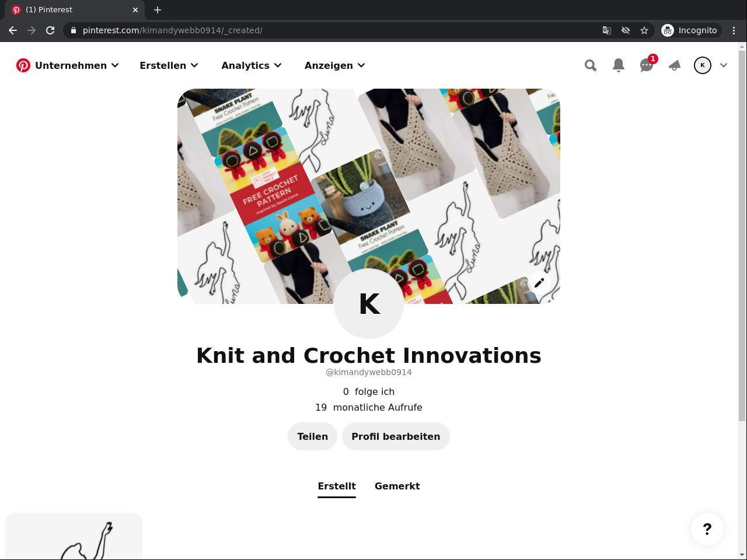This screenshot has height=560, width=747.
Task: Close the Pinterest tab
Action: click(x=135, y=10)
